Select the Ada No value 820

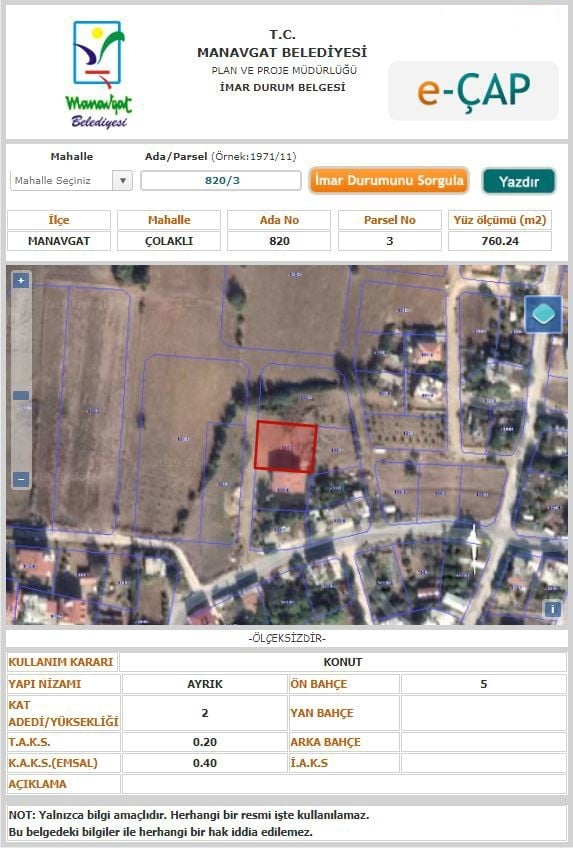point(279,241)
